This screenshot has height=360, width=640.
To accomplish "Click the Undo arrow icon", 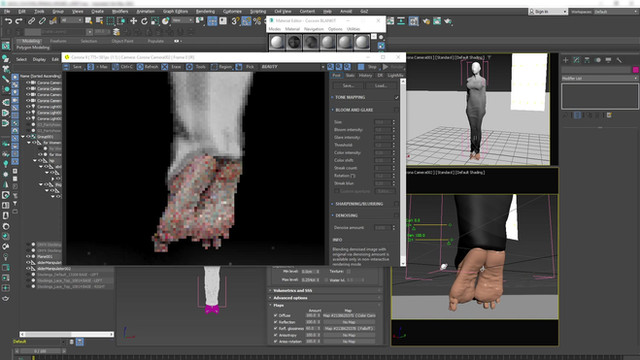I will pyautogui.click(x=8, y=21).
